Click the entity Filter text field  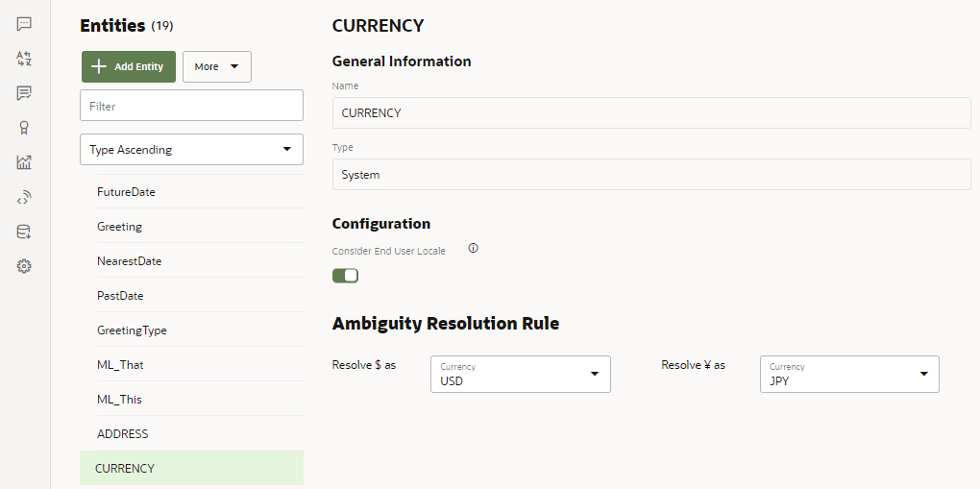pos(191,106)
